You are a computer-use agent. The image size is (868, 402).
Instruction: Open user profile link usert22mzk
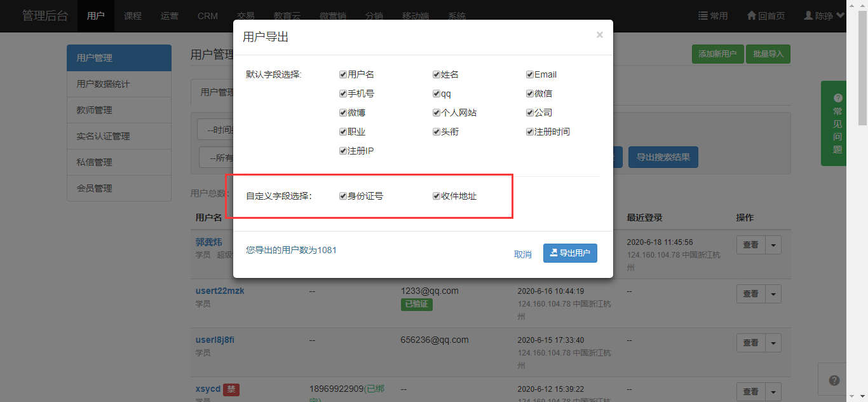pos(220,291)
